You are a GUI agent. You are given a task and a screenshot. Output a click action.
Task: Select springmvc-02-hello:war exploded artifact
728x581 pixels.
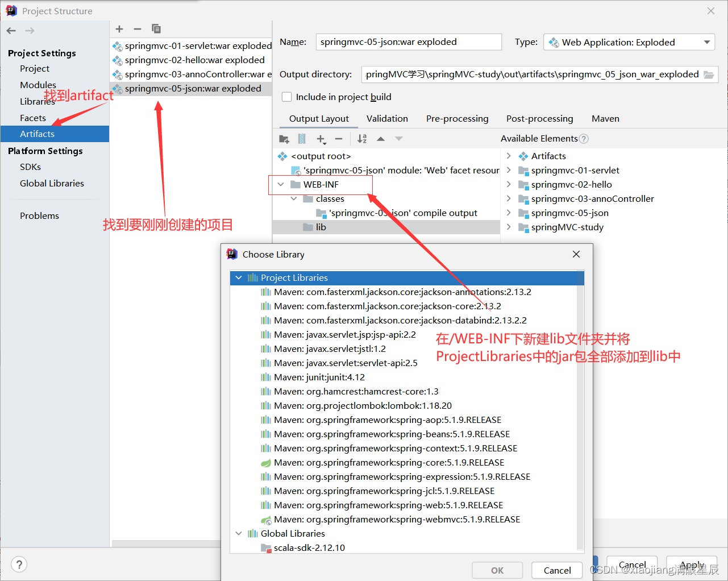[191, 60]
